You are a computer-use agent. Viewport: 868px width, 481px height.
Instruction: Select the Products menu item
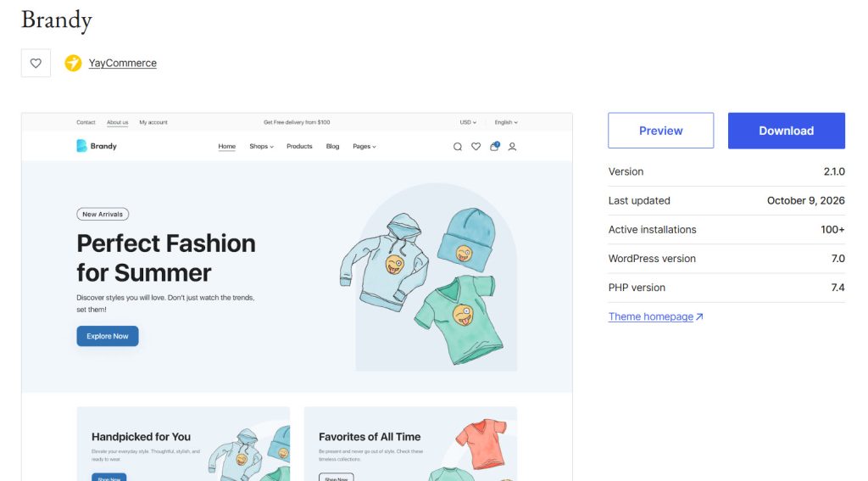click(299, 146)
